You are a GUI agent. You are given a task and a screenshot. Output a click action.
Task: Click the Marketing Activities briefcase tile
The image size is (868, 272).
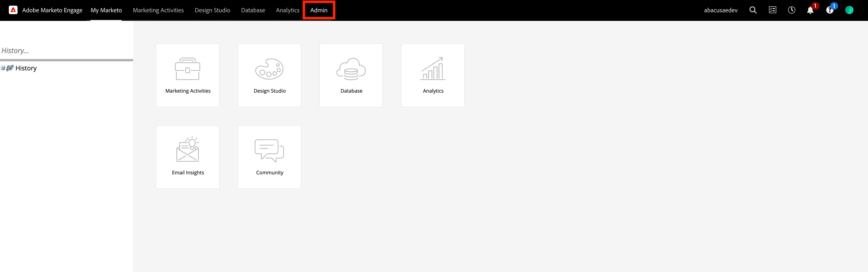188,76
